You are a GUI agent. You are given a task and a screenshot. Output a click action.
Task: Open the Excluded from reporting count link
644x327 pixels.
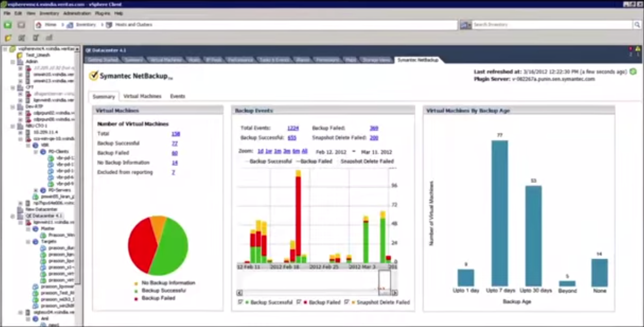pyautogui.click(x=174, y=172)
